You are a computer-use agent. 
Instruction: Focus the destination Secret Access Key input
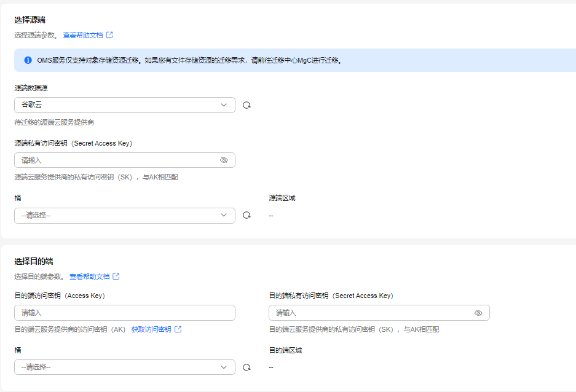click(x=379, y=313)
